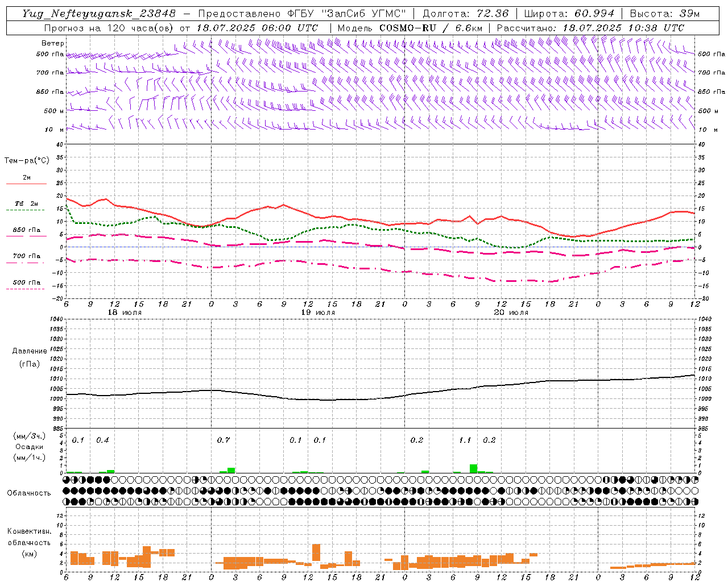Click the 'Высота: 39м' header field

[x=665, y=14]
